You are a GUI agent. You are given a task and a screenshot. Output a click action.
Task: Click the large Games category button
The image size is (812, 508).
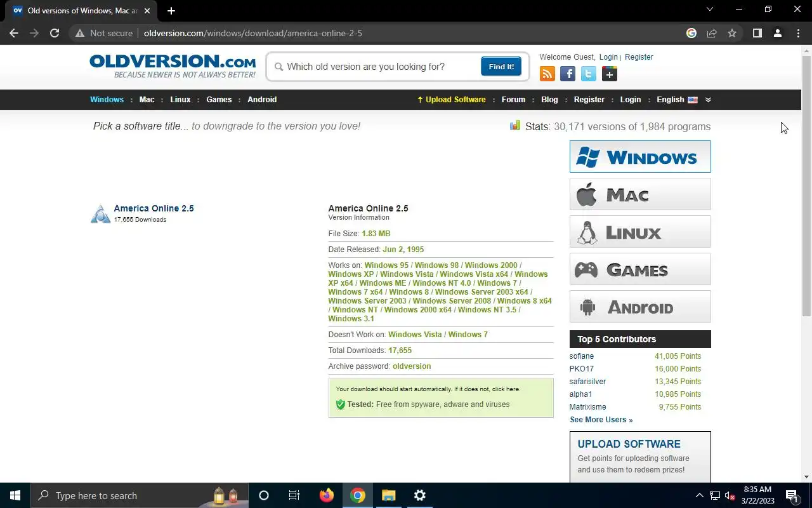(640, 269)
